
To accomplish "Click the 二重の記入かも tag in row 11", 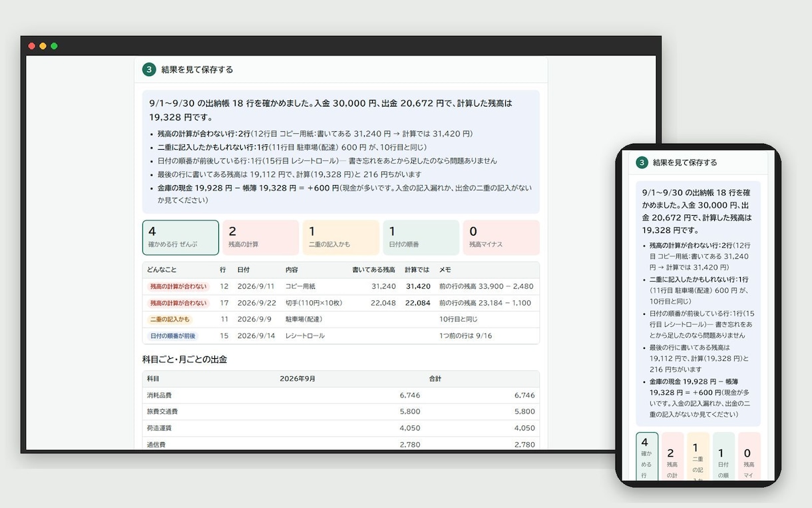I will tap(170, 320).
